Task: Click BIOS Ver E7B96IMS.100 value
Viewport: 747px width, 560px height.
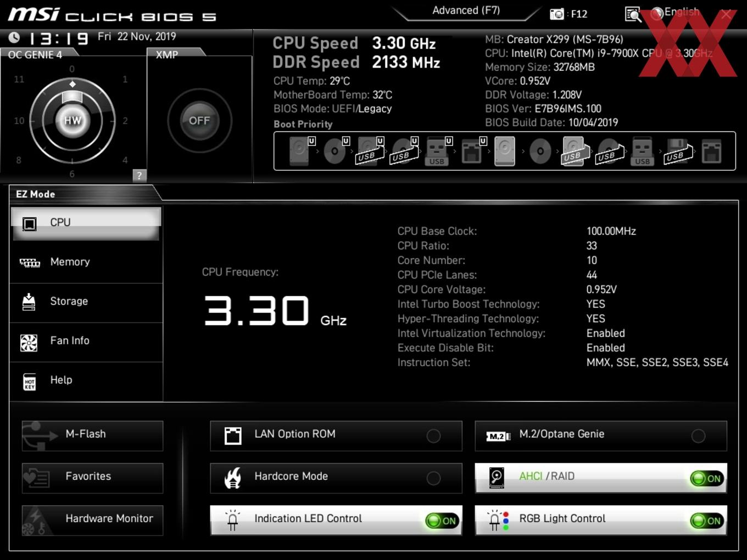Action: pyautogui.click(x=568, y=109)
